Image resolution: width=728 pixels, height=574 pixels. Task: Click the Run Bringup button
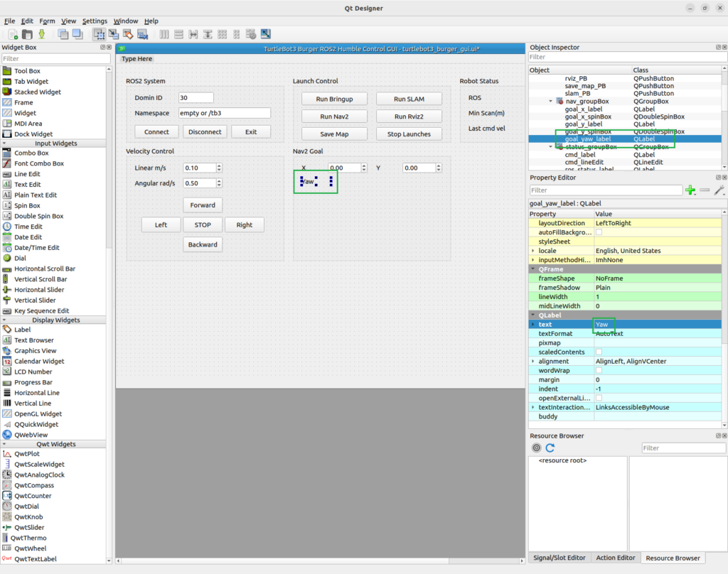[334, 99]
